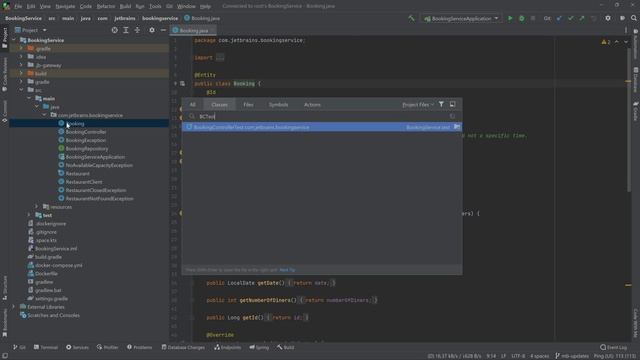Collapse the BookingService root node
Viewport: 640px width, 360px height.
click(14, 40)
